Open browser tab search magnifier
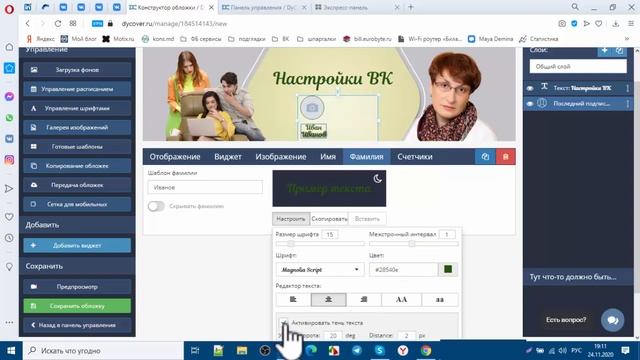The height and width of the screenshot is (360, 640). 575,7
